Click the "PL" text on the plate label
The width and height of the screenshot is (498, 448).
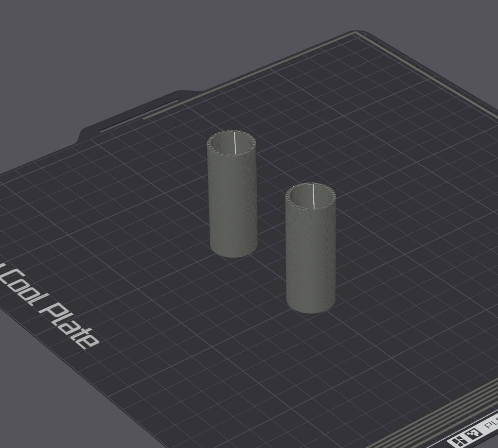492,424
